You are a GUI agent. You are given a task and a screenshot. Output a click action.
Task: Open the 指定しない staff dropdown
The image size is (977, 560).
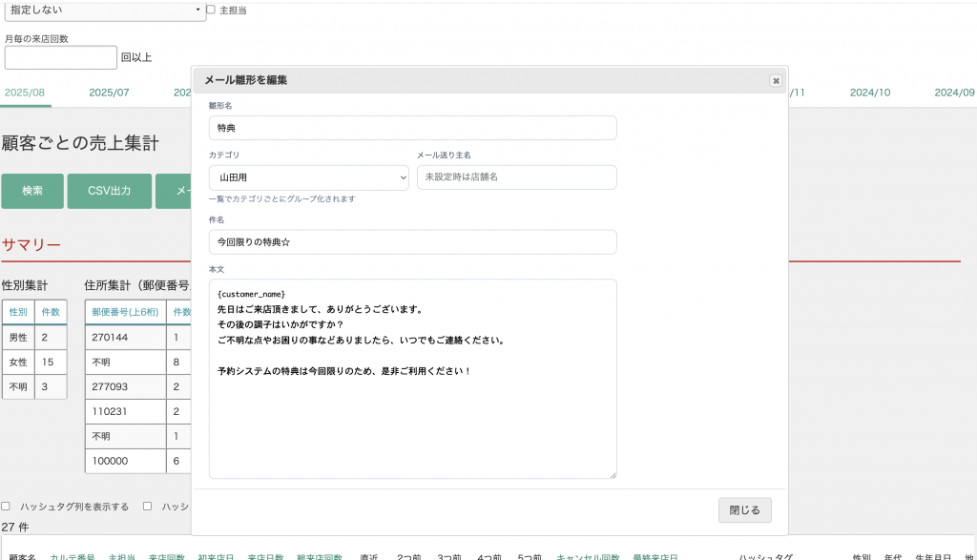pyautogui.click(x=105, y=10)
